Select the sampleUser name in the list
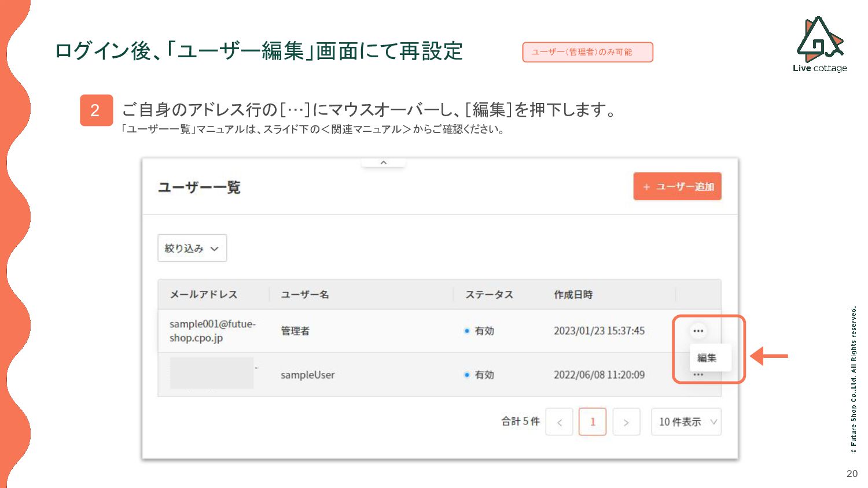 (x=307, y=375)
